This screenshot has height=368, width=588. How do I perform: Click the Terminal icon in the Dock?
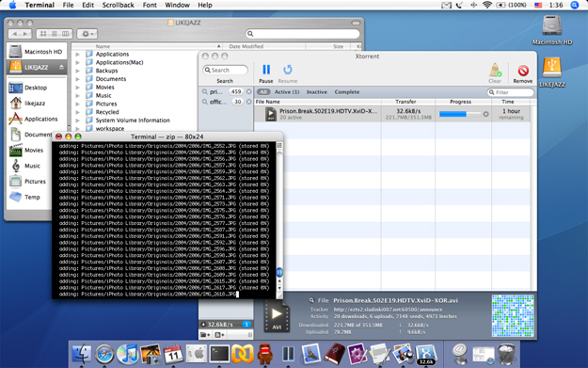click(219, 354)
